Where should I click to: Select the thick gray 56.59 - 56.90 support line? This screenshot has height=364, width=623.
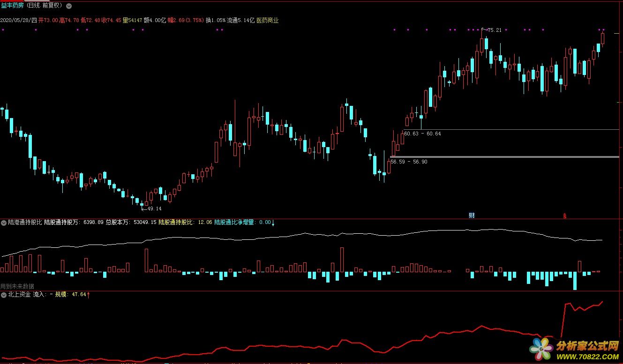(x=504, y=156)
